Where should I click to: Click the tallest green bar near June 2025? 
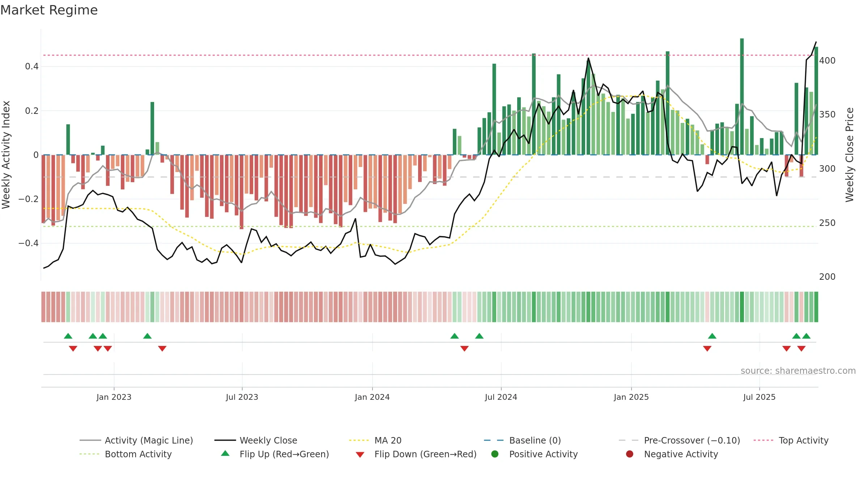click(742, 97)
